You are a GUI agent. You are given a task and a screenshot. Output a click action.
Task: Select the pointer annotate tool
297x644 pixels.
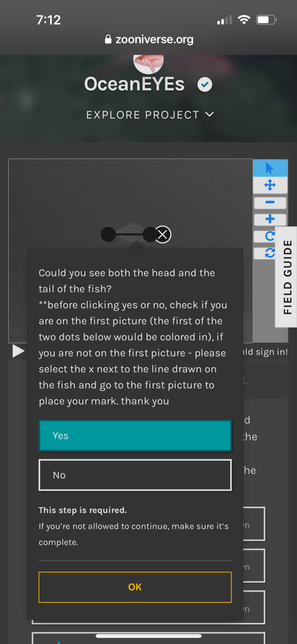[x=270, y=168]
